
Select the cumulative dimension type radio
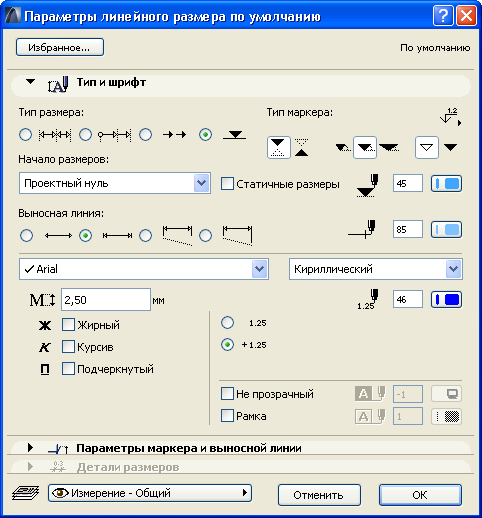86,135
